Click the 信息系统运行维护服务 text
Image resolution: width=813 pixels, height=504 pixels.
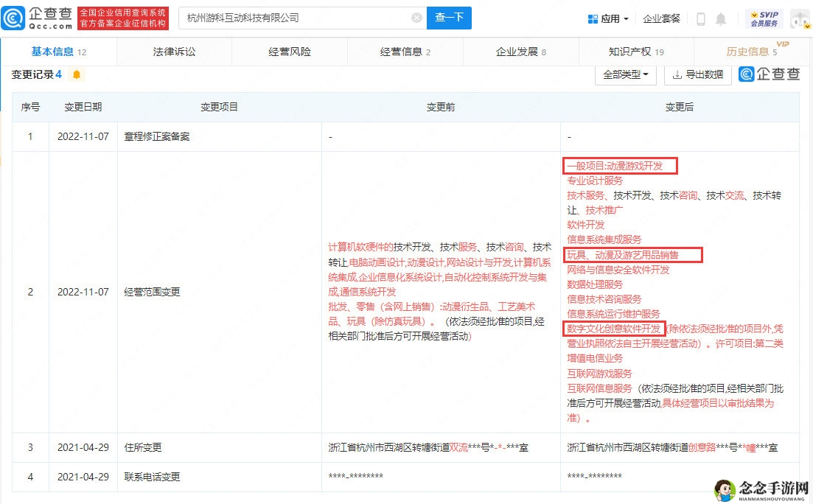(x=613, y=314)
